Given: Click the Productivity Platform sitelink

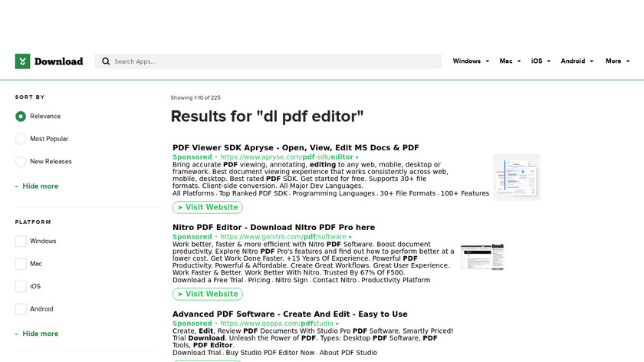Looking at the screenshot, I should click(x=396, y=280).
